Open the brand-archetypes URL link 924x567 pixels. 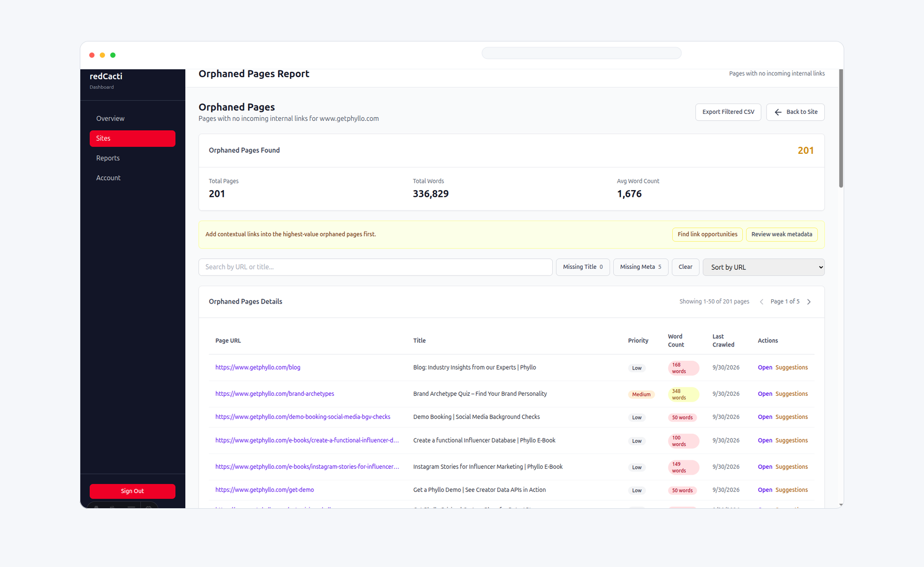coord(275,394)
